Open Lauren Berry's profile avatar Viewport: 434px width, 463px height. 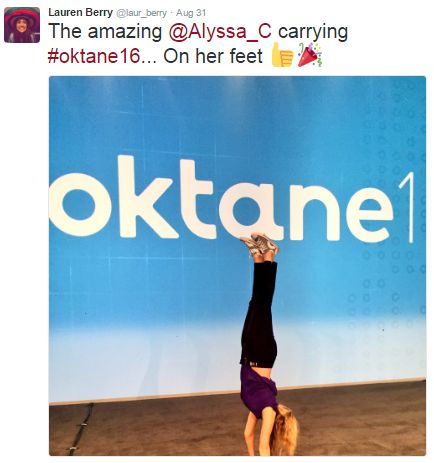[x=22, y=25]
